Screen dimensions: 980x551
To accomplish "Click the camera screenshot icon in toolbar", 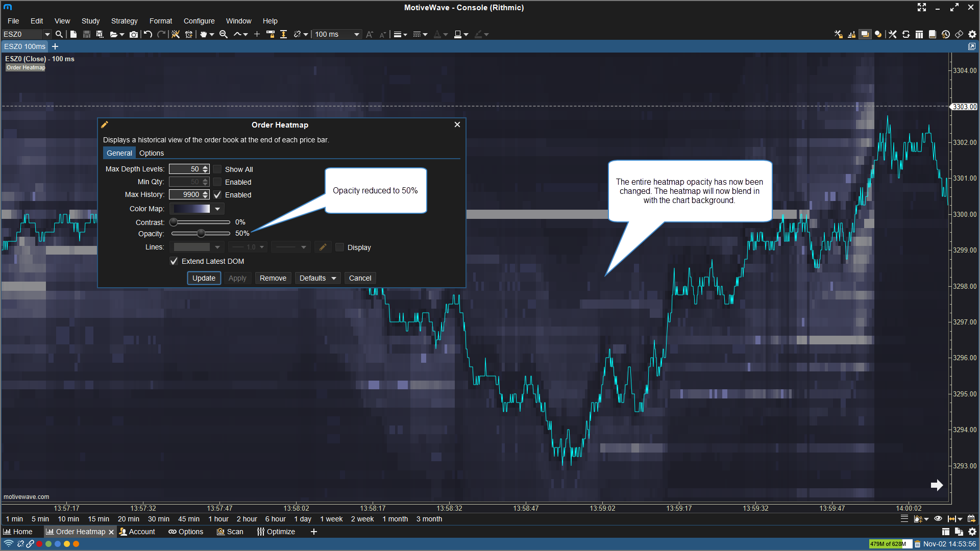I will (x=133, y=34).
